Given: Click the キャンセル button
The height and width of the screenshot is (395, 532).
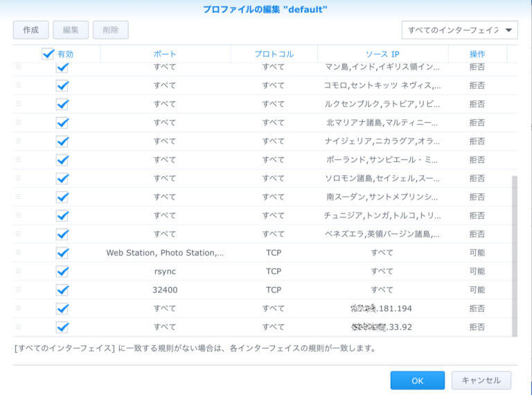Looking at the screenshot, I should 481,380.
